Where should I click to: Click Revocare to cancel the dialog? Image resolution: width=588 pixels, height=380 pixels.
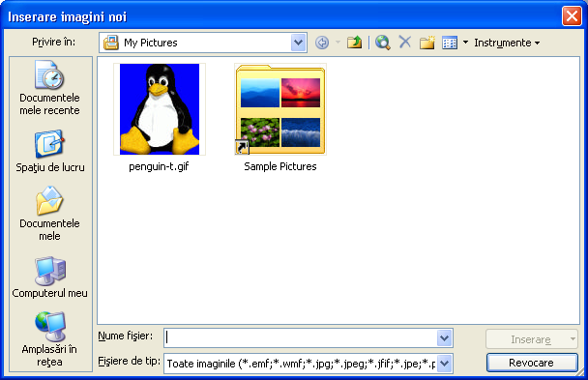(x=531, y=363)
